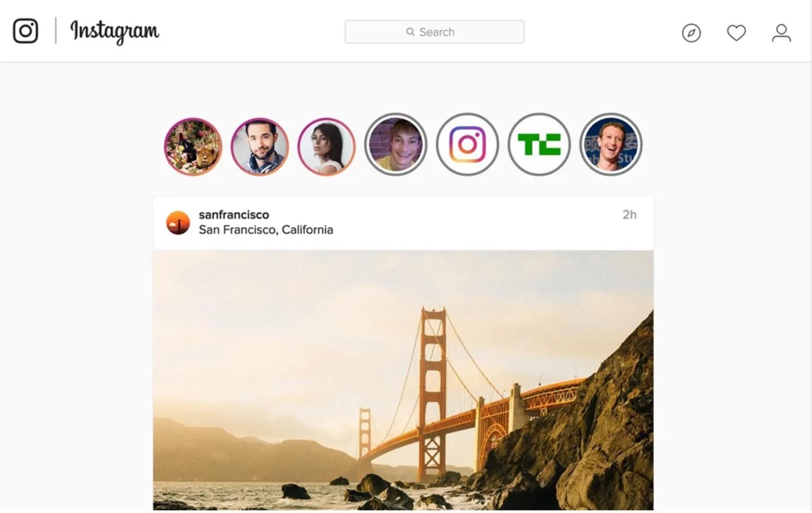Viewport: 812px width, 513px height.
Task: Click the magnifier icon in search box
Action: [410, 32]
